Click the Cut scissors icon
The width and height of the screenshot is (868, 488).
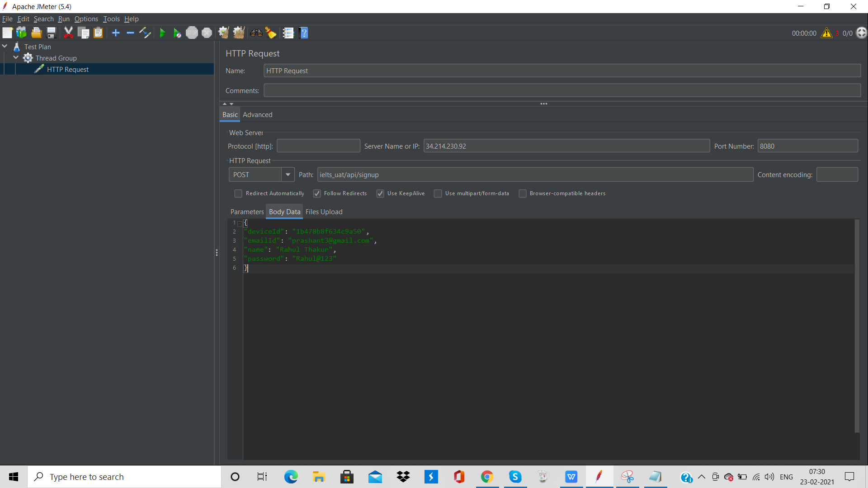(x=68, y=33)
